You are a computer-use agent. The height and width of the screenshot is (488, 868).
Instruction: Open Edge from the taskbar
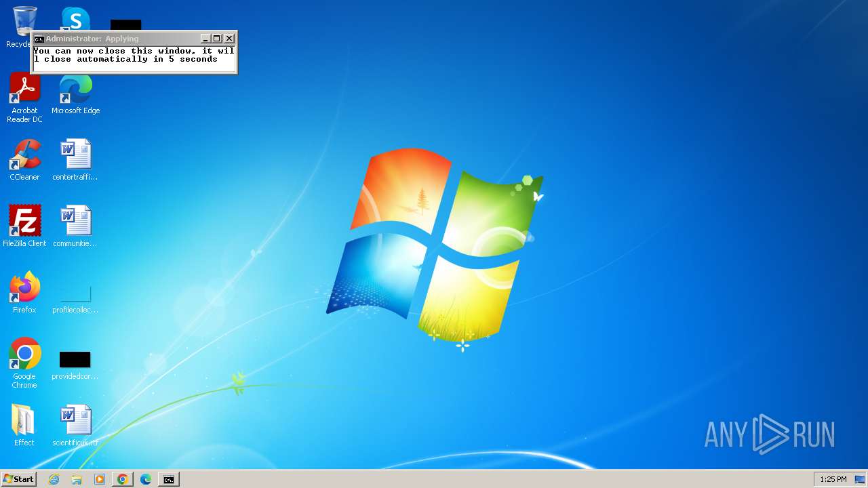(x=146, y=479)
